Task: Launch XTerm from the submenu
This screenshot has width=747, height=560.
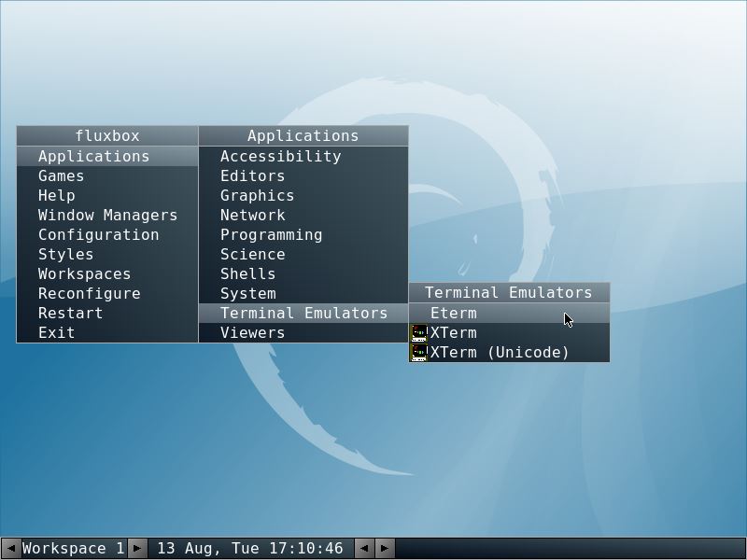Action: point(509,333)
